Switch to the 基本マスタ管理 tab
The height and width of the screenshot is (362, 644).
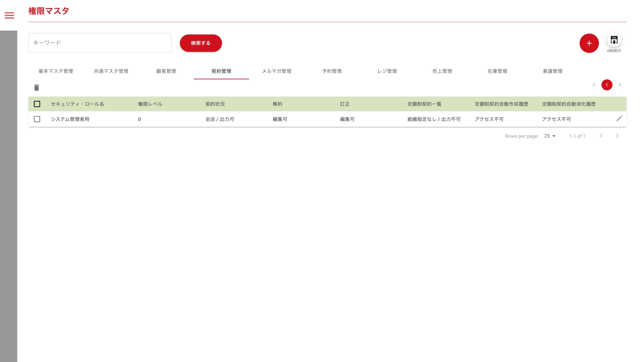pos(56,71)
